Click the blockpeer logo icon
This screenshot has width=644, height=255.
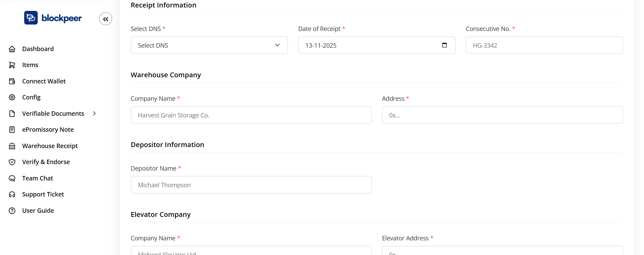tap(31, 18)
